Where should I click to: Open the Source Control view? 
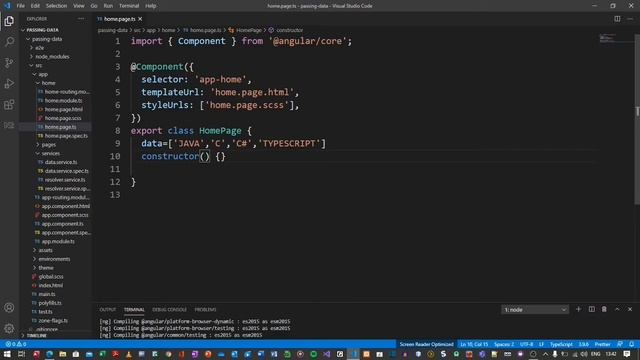(x=9, y=62)
